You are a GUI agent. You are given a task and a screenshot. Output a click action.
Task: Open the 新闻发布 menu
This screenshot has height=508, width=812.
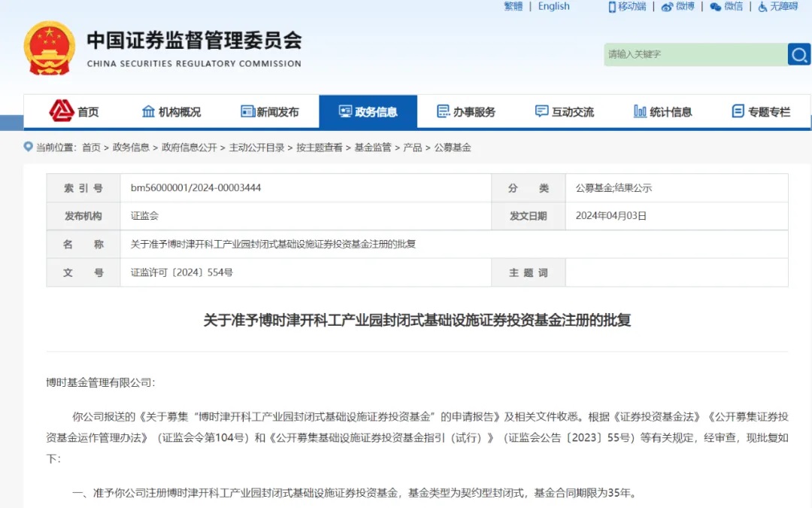click(277, 112)
